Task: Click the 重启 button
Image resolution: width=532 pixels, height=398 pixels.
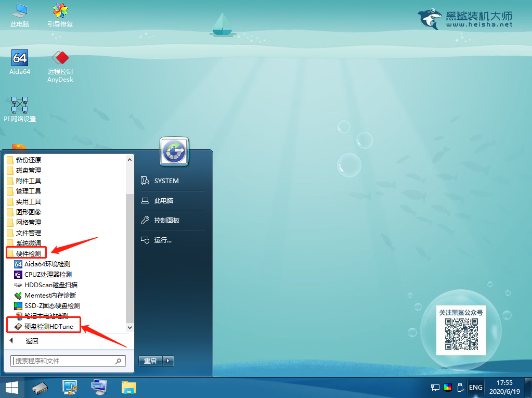Action: coord(151,361)
